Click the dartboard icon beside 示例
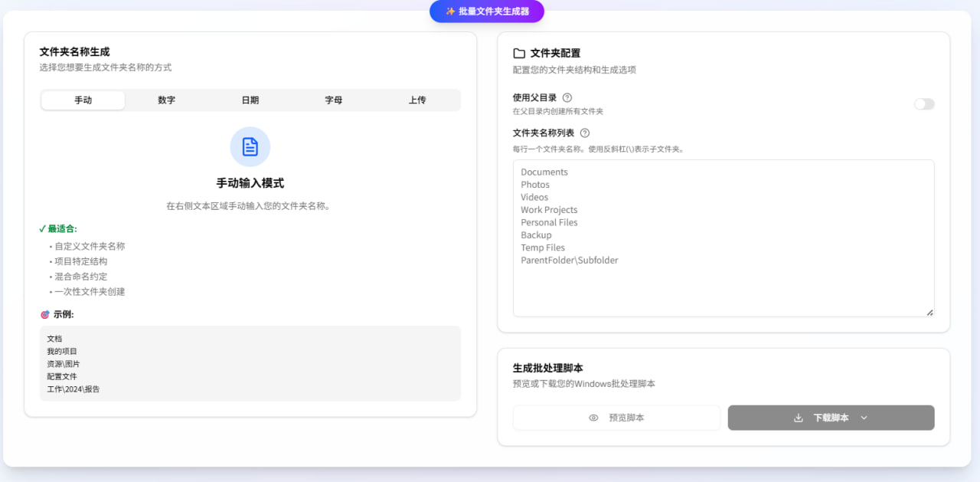Viewport: 980px width, 482px height. click(x=44, y=313)
